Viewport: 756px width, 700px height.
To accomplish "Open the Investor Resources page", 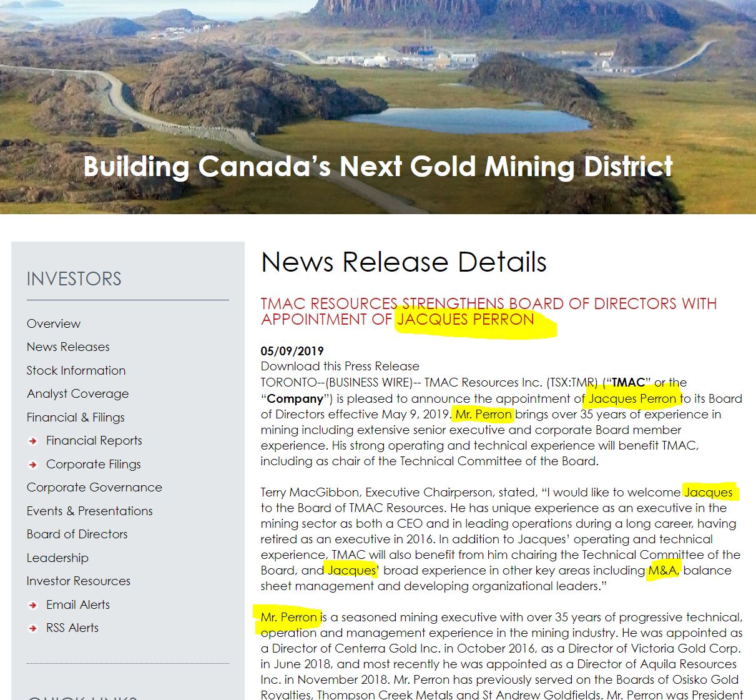I will tap(79, 581).
